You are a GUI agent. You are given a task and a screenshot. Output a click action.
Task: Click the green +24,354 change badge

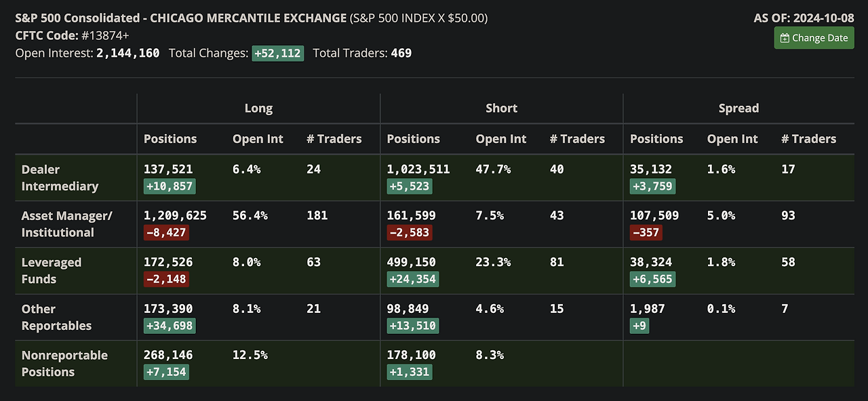(x=412, y=279)
